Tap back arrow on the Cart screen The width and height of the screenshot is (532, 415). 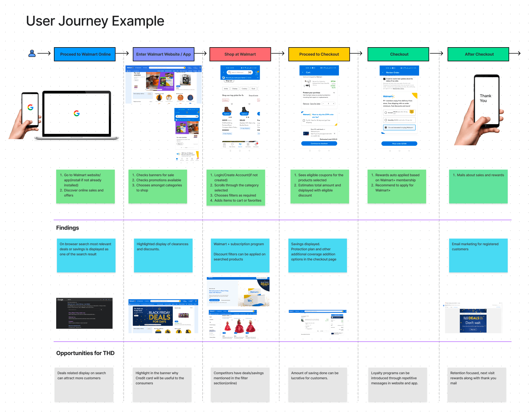(303, 72)
